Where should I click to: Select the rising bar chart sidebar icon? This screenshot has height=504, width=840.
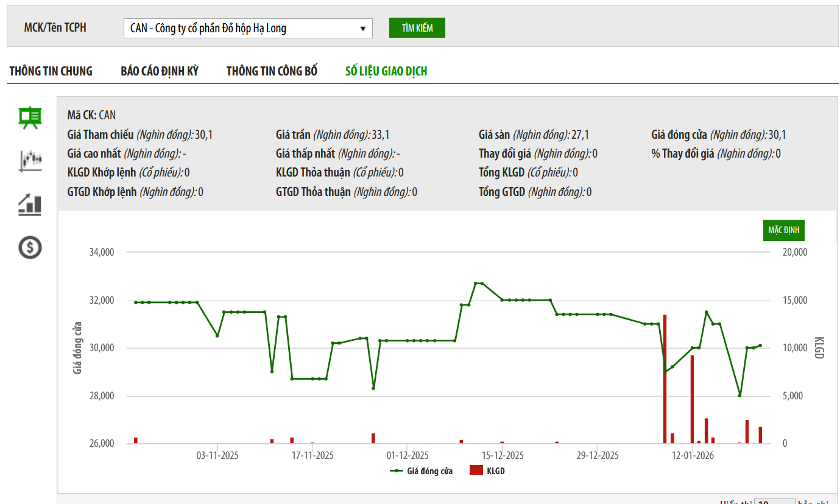[30, 204]
